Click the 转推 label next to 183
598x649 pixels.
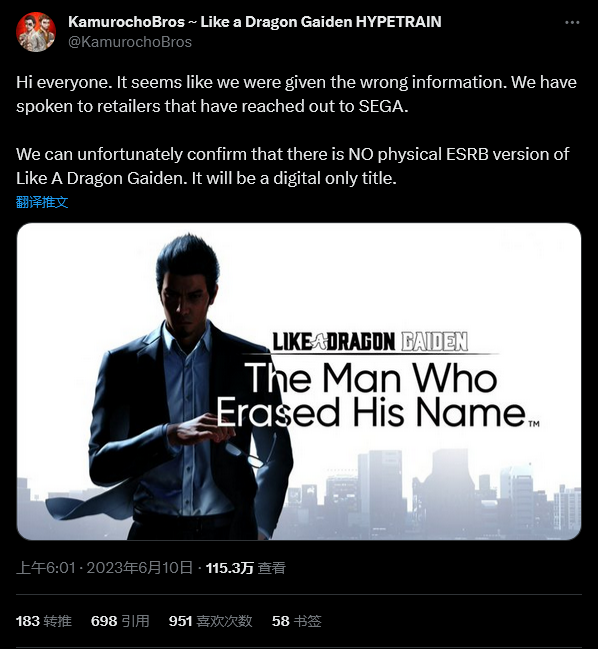58,621
